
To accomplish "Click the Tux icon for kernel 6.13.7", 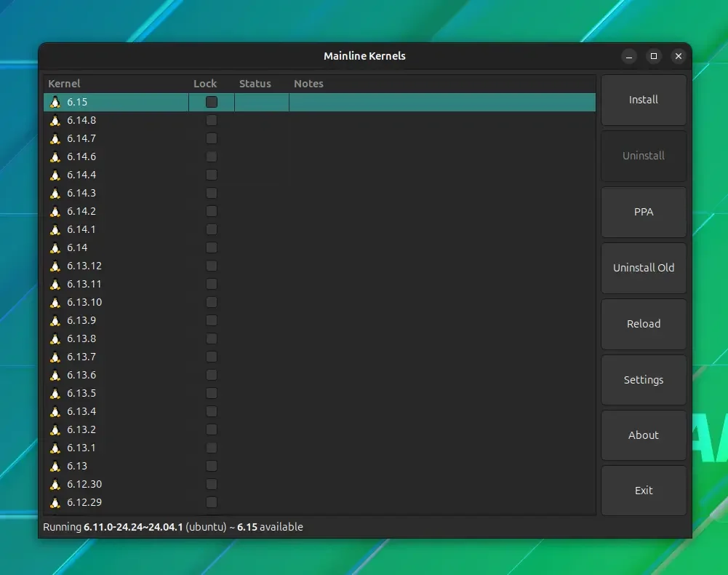I will point(55,357).
